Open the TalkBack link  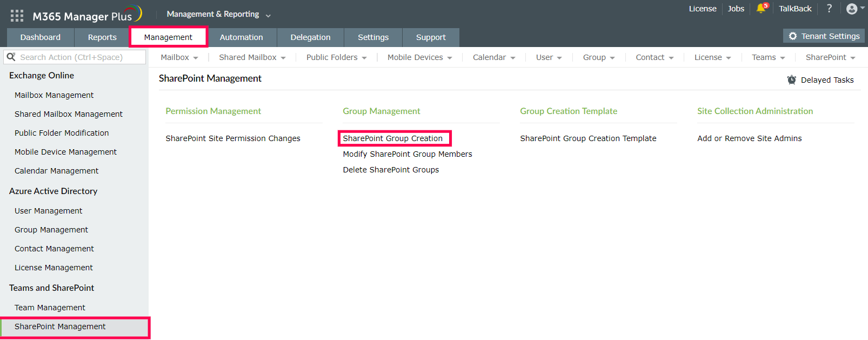point(795,9)
